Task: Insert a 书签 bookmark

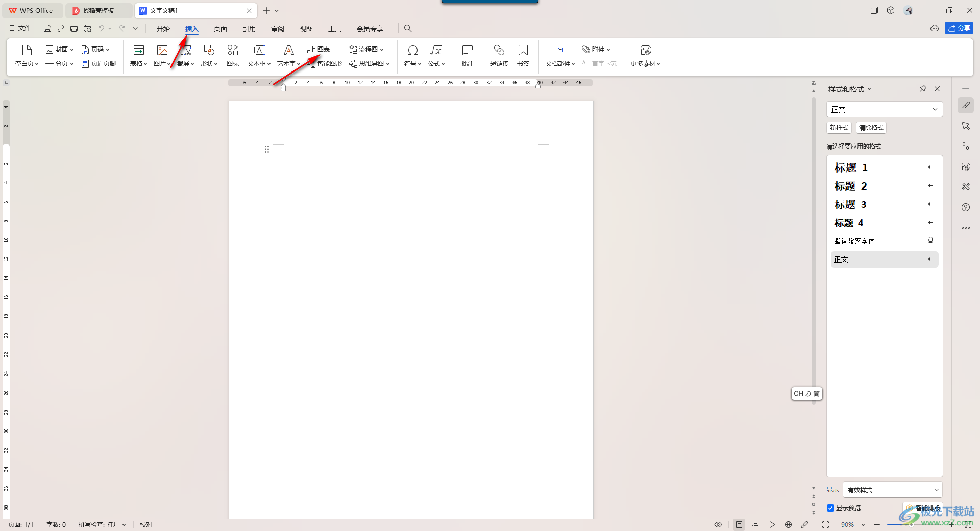Action: pos(523,56)
